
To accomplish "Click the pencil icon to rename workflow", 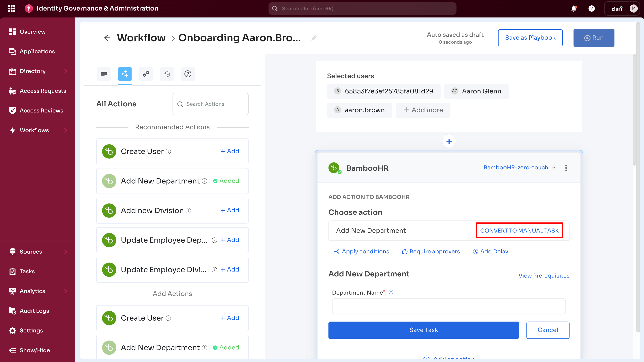I will click(314, 38).
